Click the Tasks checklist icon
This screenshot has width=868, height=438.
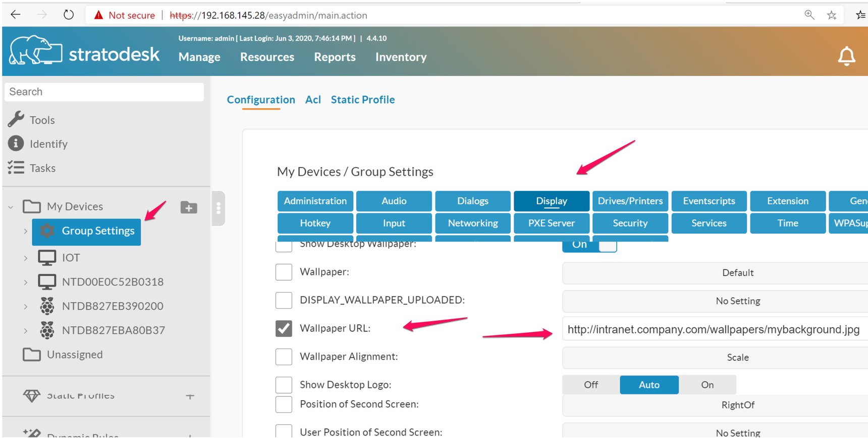point(16,168)
